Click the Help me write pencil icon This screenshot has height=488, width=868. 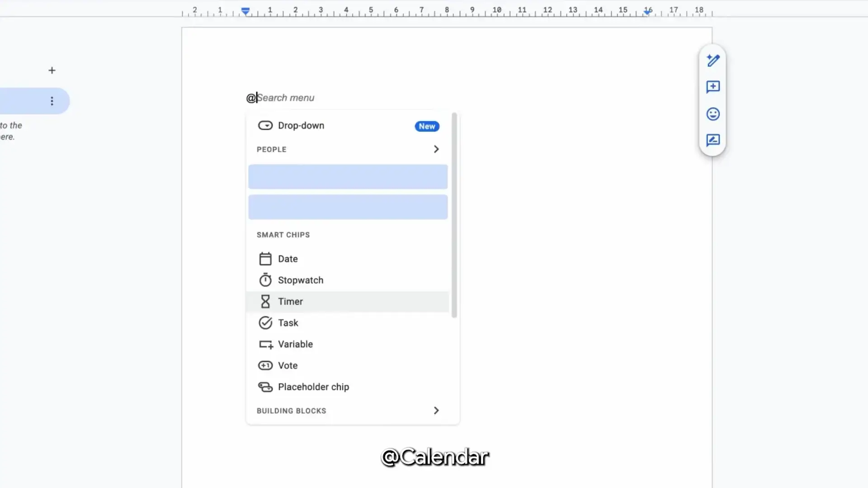click(x=713, y=61)
